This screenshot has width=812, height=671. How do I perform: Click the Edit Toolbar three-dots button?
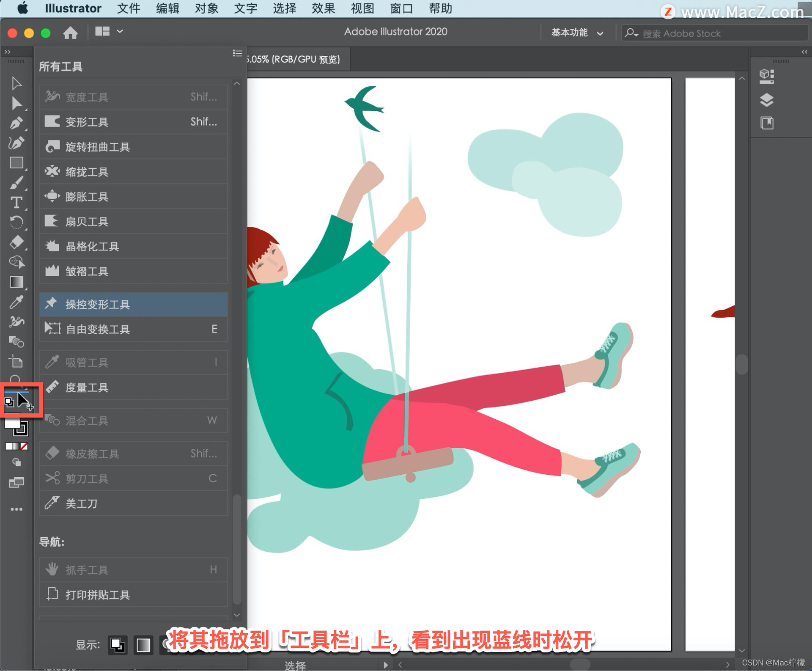pyautogui.click(x=16, y=509)
